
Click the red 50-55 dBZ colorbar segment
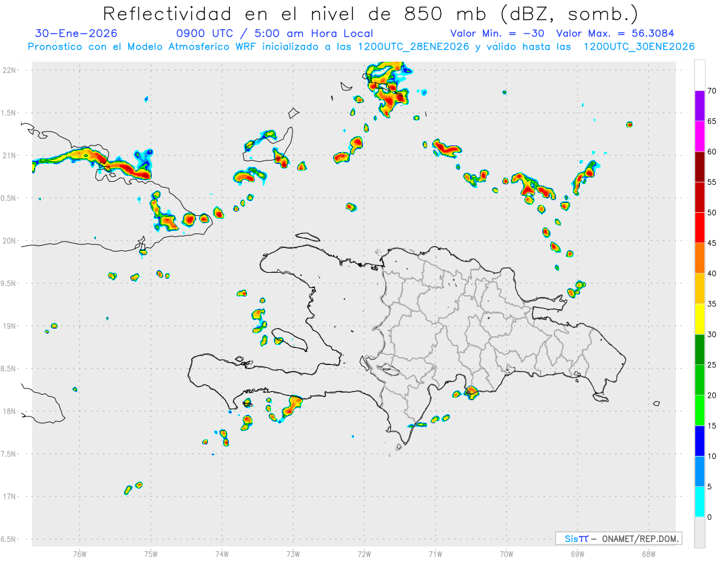[x=699, y=197]
